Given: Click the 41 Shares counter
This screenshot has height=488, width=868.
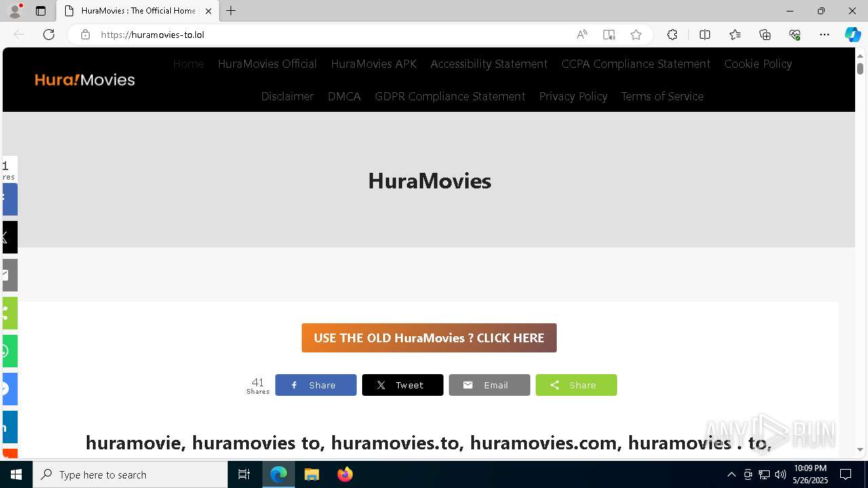Looking at the screenshot, I should [258, 386].
